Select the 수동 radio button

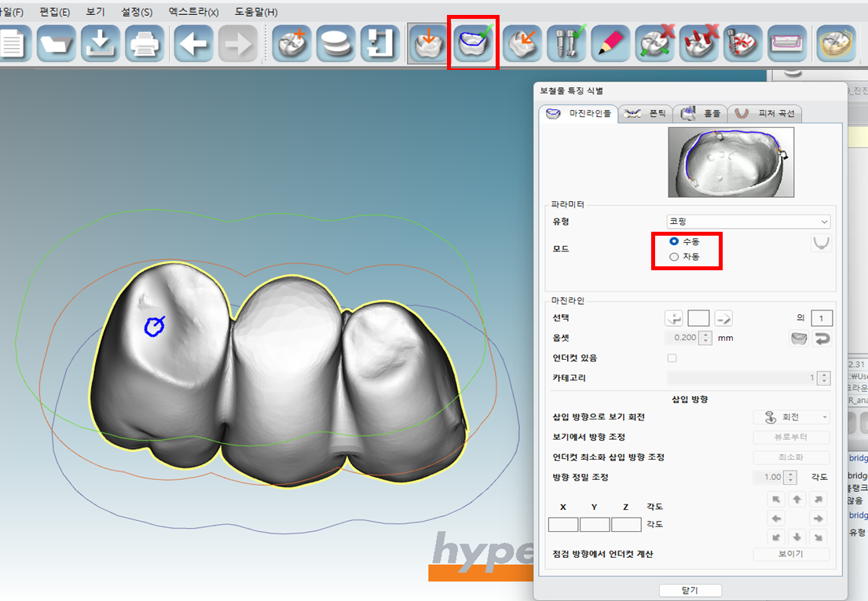point(674,242)
